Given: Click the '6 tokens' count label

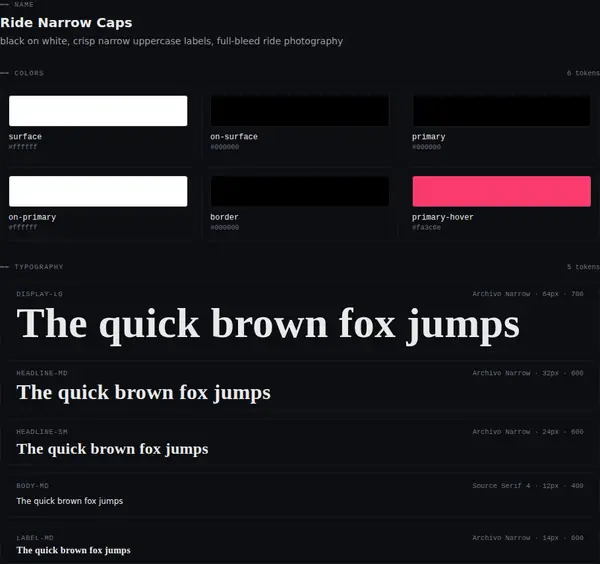Looking at the screenshot, I should pyautogui.click(x=583, y=73).
